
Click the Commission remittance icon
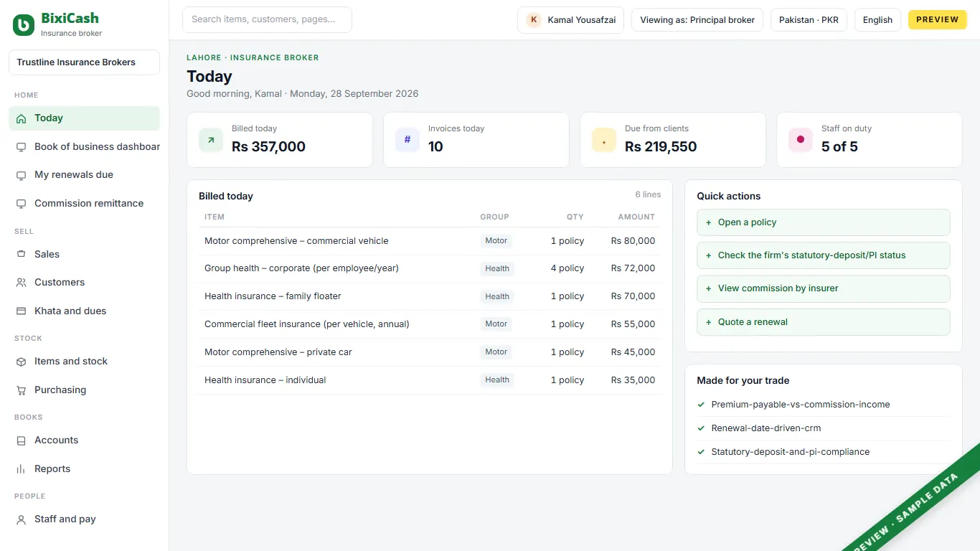21,204
